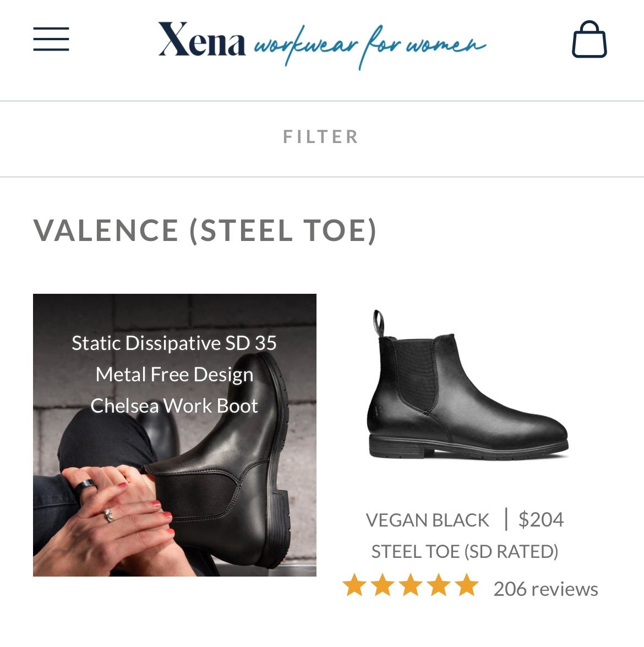Expand the FILTER options bar

pos(321,137)
